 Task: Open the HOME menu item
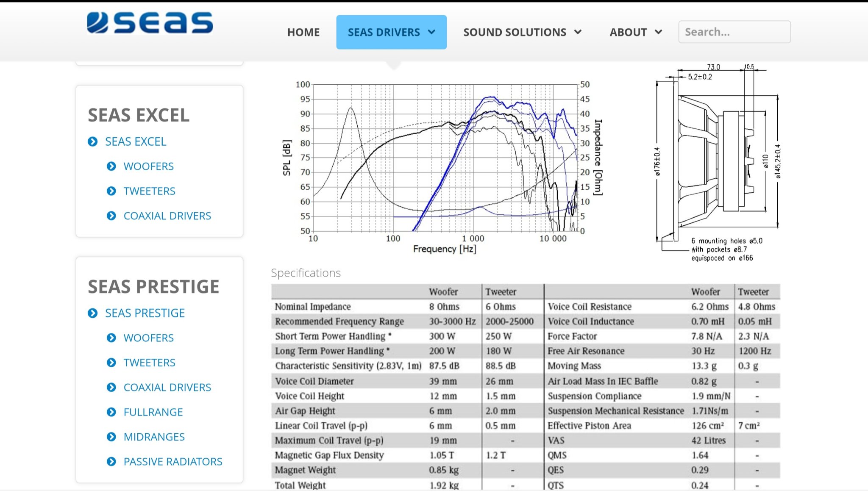[303, 32]
